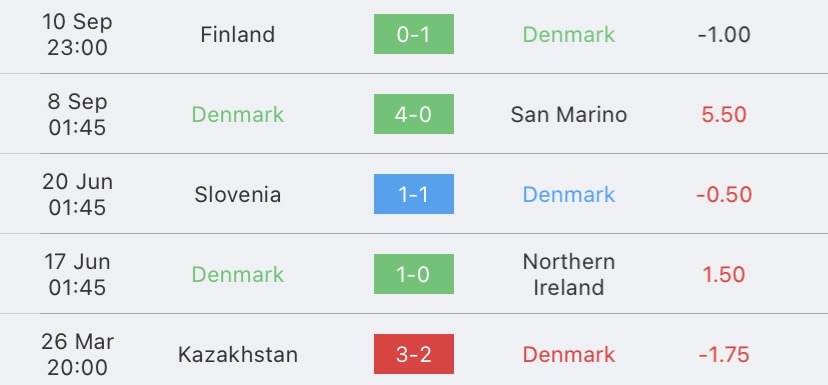Open the blue 1-1 draw score box
This screenshot has width=828, height=385.
[x=413, y=194]
